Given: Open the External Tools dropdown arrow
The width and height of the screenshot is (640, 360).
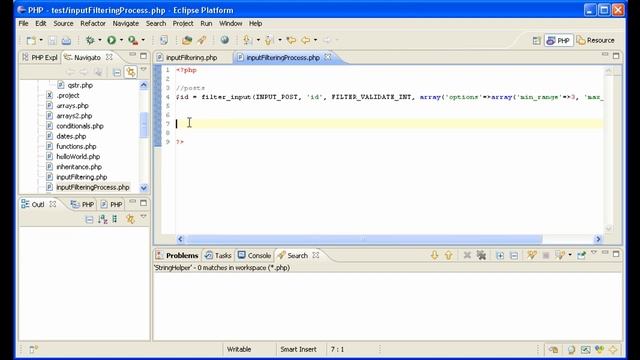Looking at the screenshot, I should (x=143, y=40).
